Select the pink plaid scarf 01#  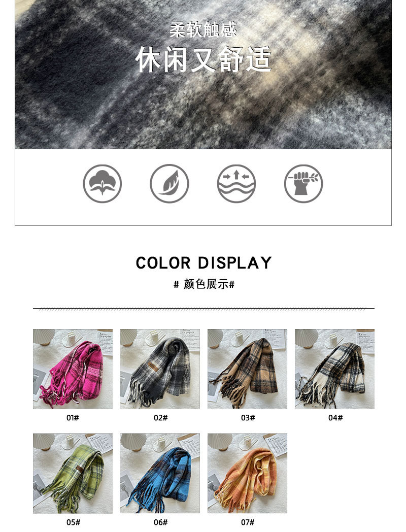pyautogui.click(x=73, y=369)
